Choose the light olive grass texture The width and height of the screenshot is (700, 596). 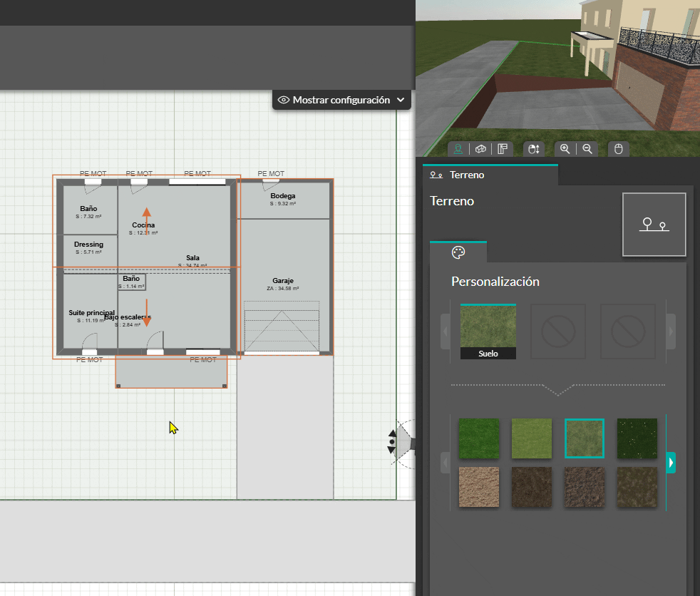point(532,438)
